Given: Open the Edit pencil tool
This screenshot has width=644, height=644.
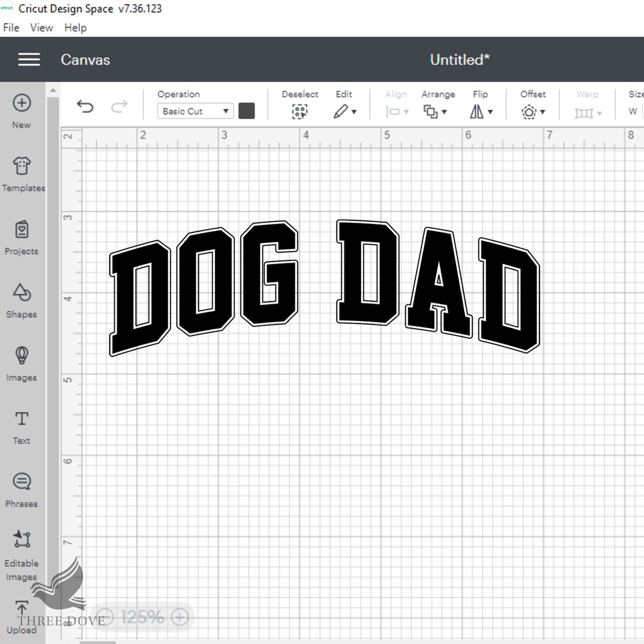Looking at the screenshot, I should click(340, 111).
